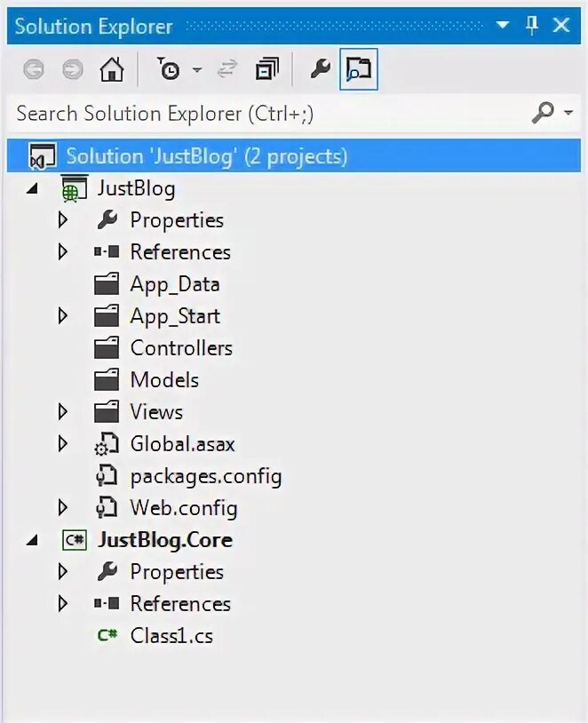588x723 pixels.
Task: Select the Class1.cs file
Action: 171,636
